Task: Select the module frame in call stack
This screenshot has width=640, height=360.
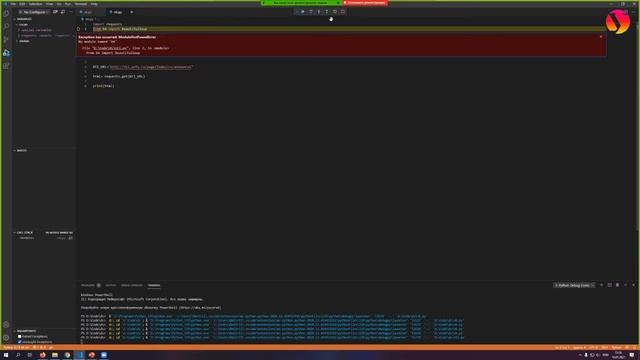Action: (x=44, y=238)
